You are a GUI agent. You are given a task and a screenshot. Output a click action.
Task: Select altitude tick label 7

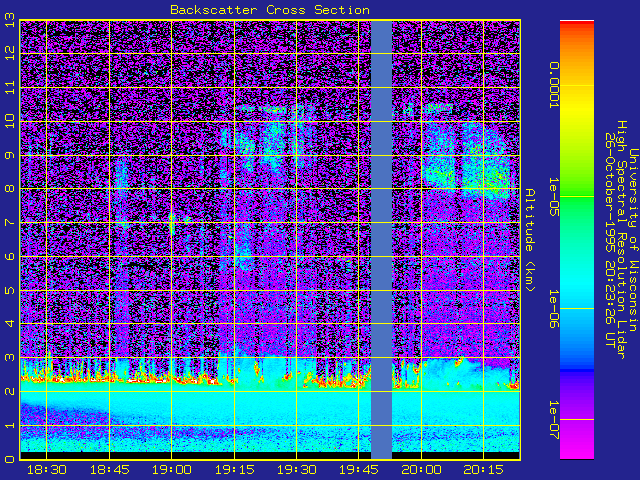[10, 222]
